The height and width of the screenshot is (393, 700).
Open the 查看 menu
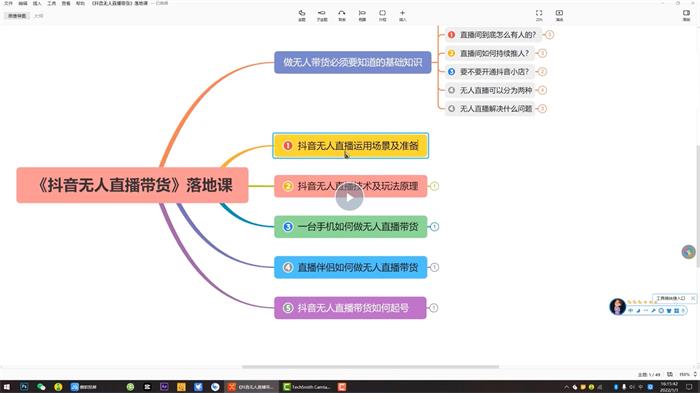[x=66, y=3]
